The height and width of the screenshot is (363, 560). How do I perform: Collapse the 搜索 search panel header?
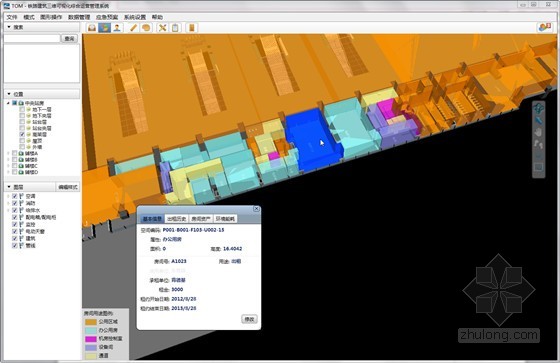[x=41, y=27]
